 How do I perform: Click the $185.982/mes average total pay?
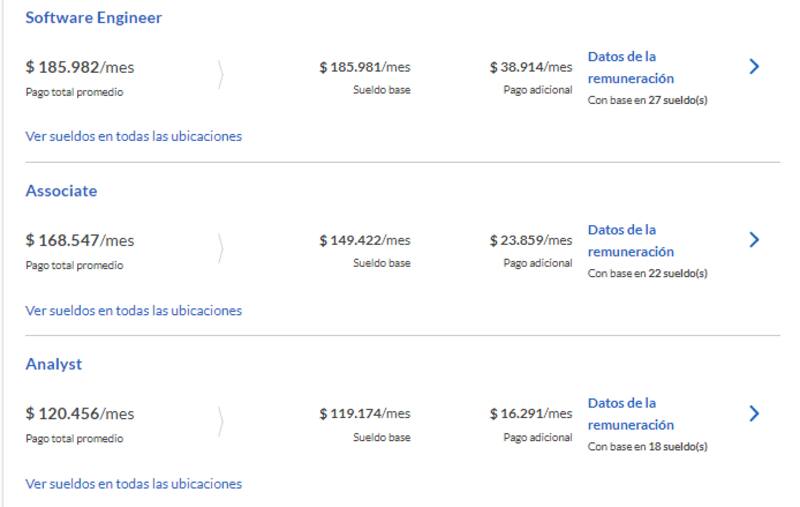(80, 68)
